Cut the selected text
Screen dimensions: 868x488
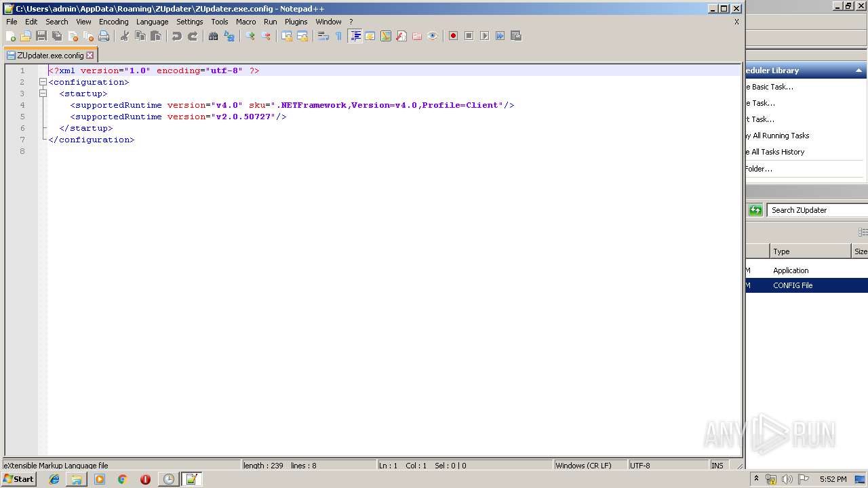125,36
